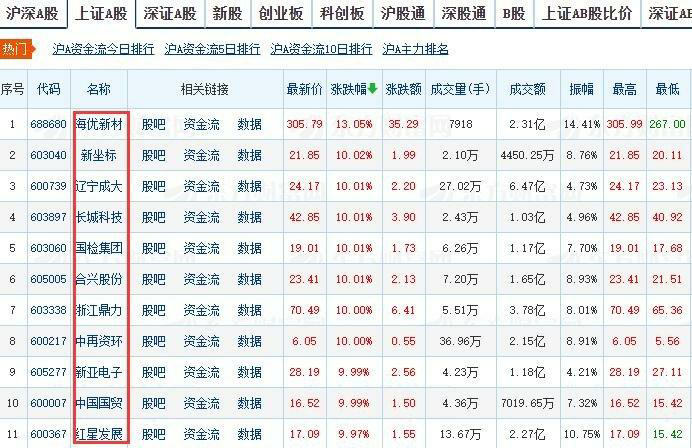Image resolution: width=692 pixels, height=448 pixels.
Task: Click stock code 603897
Action: (x=49, y=217)
